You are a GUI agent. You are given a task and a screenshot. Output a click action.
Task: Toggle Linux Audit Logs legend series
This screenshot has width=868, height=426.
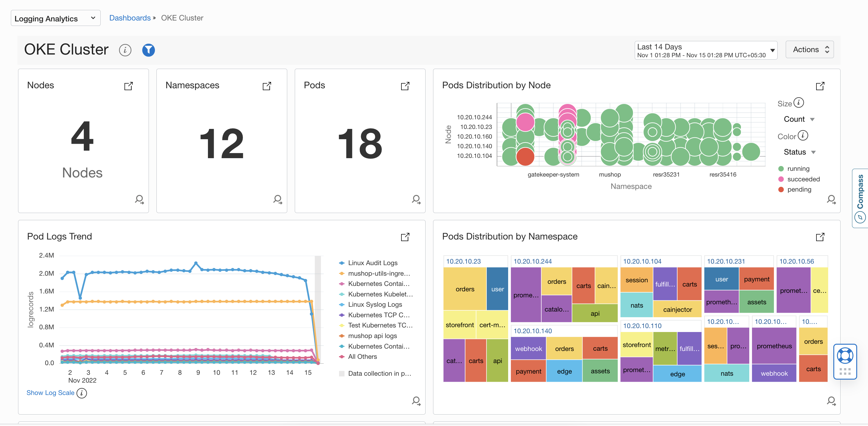[372, 263]
